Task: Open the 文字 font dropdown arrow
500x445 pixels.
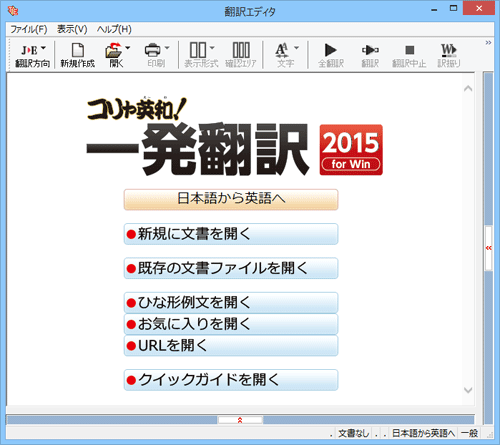Action: click(x=296, y=48)
